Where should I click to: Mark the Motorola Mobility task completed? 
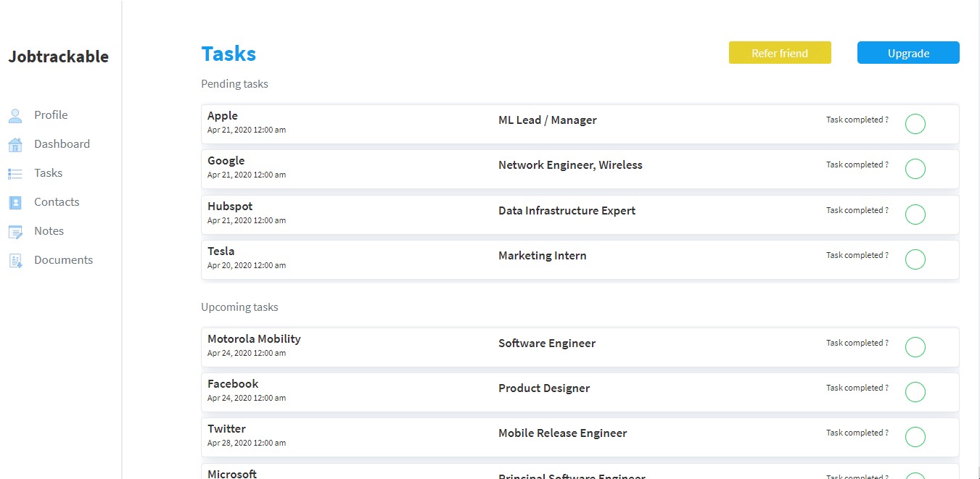coord(915,347)
